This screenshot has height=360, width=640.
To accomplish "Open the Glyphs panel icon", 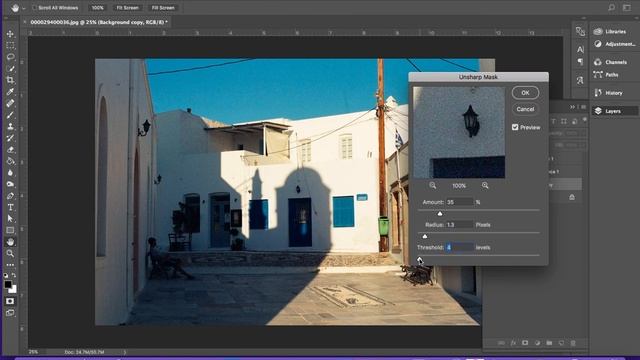I will tap(580, 80).
